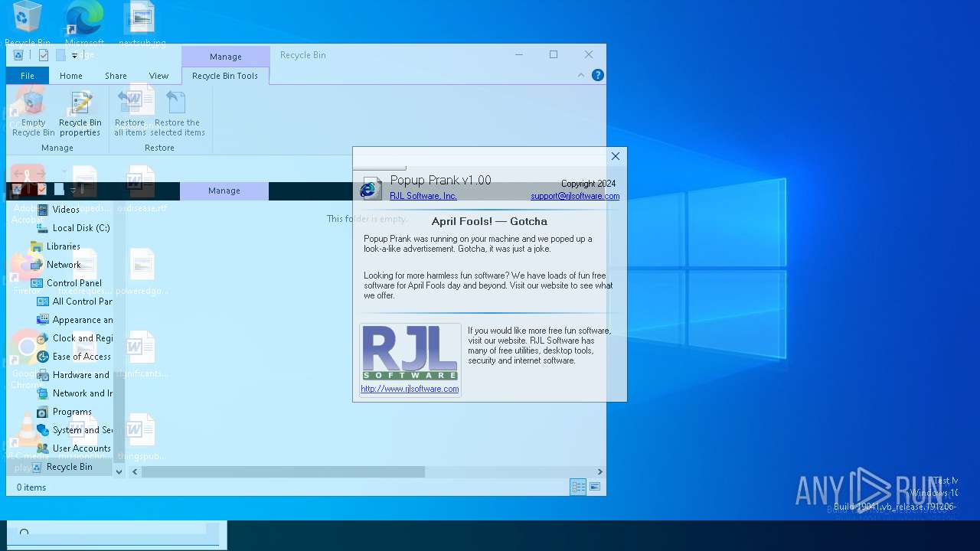Open http://www.rjlsoftware.com link
The width and height of the screenshot is (980, 551).
tap(410, 389)
